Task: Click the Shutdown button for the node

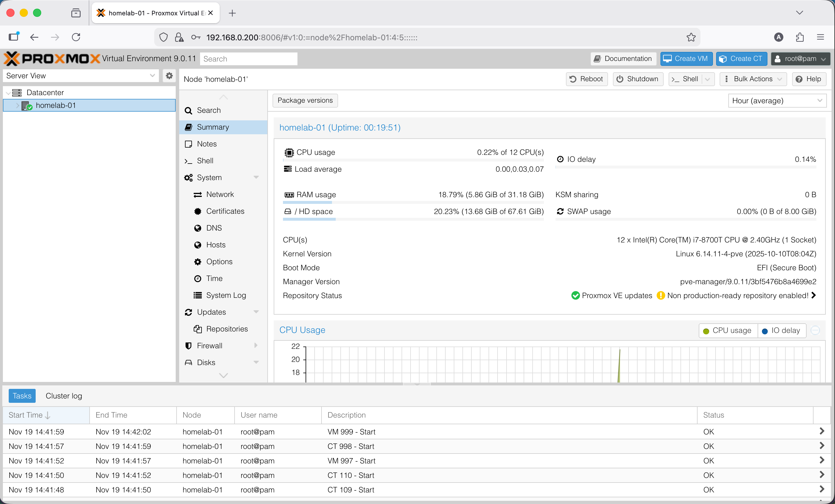Action: point(638,79)
